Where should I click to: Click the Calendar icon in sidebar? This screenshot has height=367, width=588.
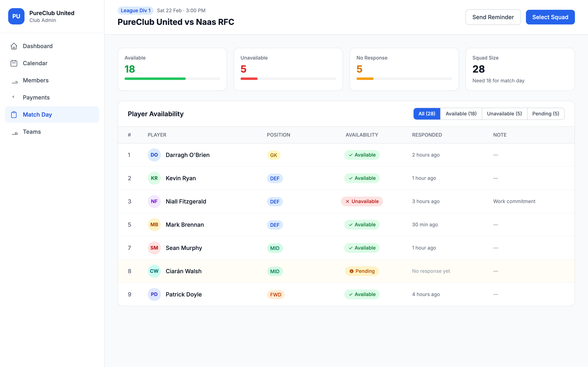(x=14, y=63)
